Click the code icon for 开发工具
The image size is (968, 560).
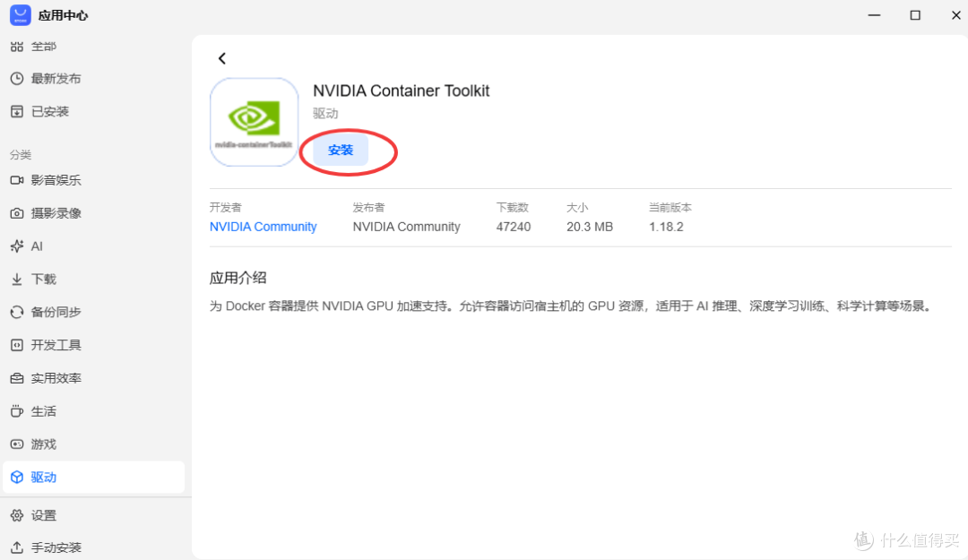(17, 345)
